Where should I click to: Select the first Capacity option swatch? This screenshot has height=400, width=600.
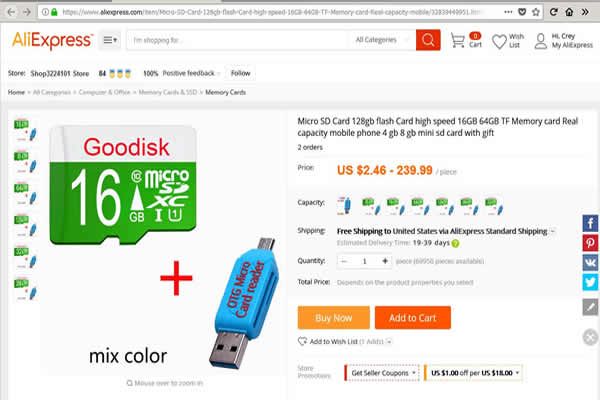tap(344, 206)
